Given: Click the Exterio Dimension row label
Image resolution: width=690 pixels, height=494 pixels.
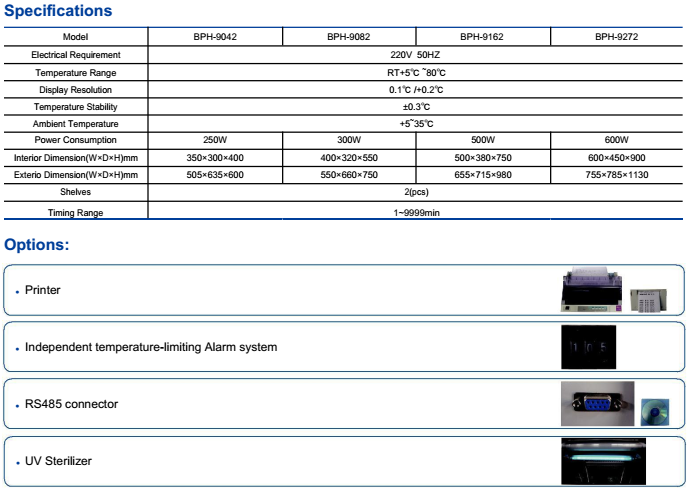Looking at the screenshot, I should [x=76, y=175].
